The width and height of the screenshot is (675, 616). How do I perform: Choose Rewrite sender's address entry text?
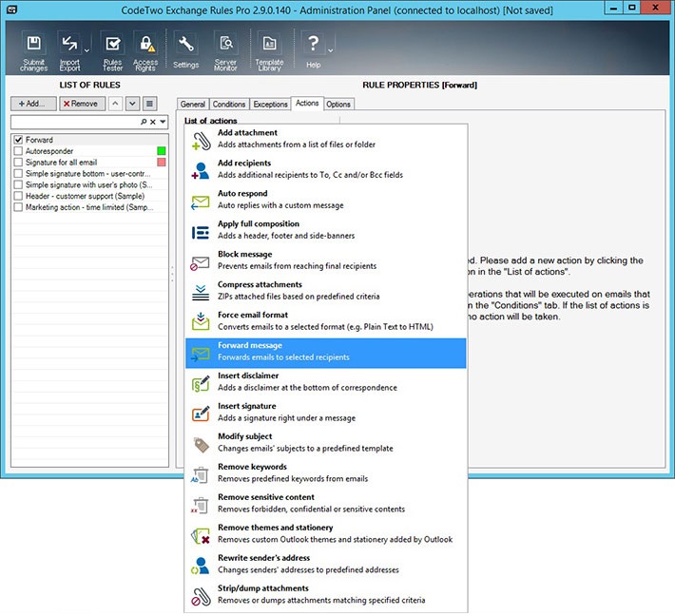(x=264, y=557)
